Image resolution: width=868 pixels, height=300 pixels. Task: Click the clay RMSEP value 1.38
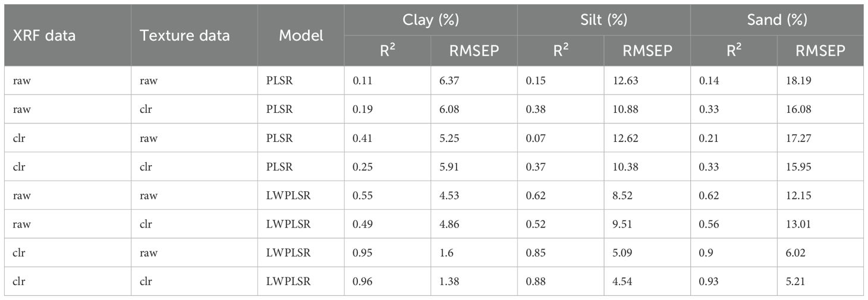[449, 282]
